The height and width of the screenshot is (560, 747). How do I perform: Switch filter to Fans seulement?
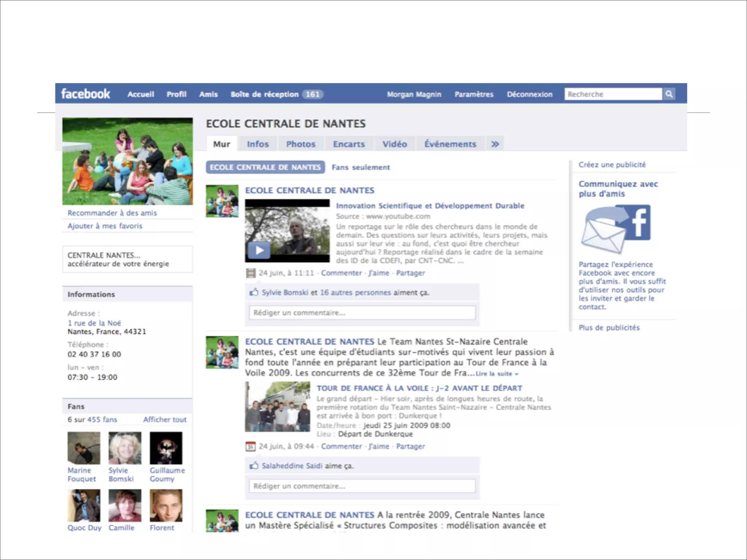coord(360,167)
